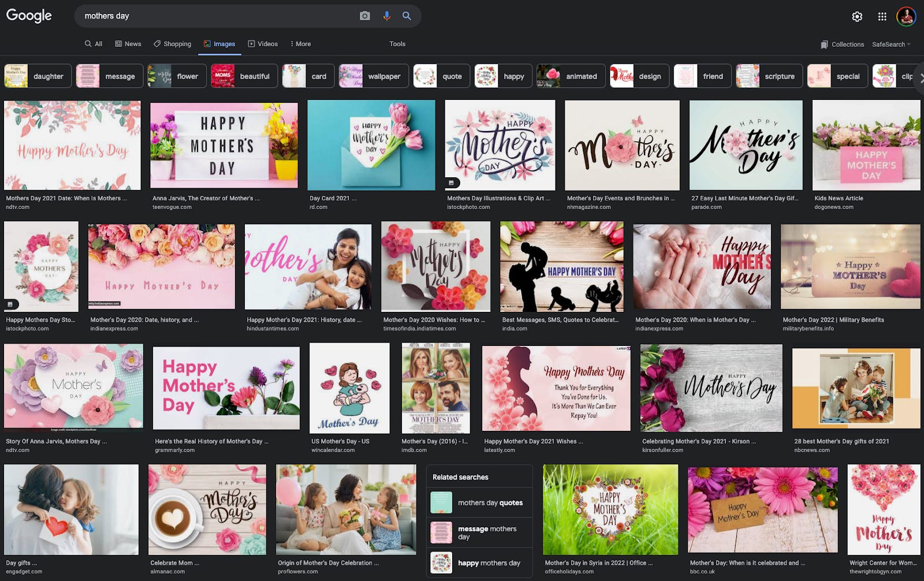Open the Quick Settings gear icon
Screen dimensions: 924x581
pyautogui.click(x=857, y=17)
